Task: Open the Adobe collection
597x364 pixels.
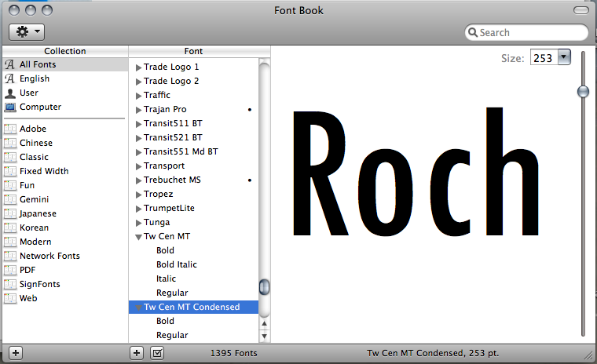Action: click(65, 129)
